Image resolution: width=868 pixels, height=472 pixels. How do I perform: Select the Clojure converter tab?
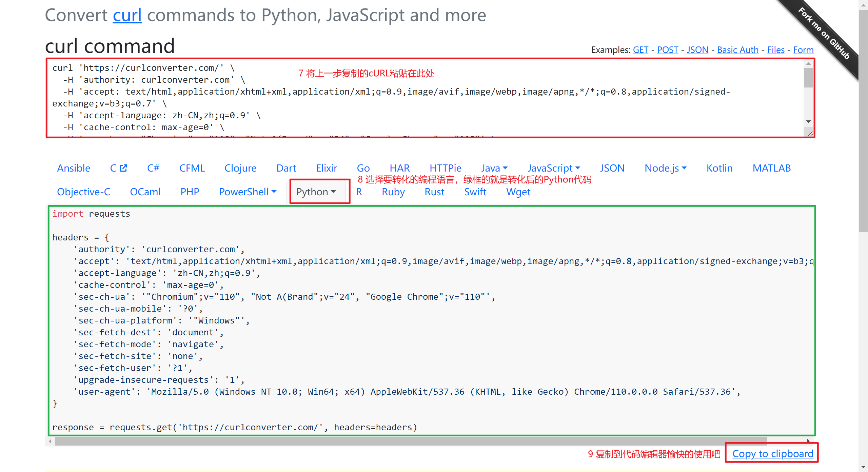(240, 168)
